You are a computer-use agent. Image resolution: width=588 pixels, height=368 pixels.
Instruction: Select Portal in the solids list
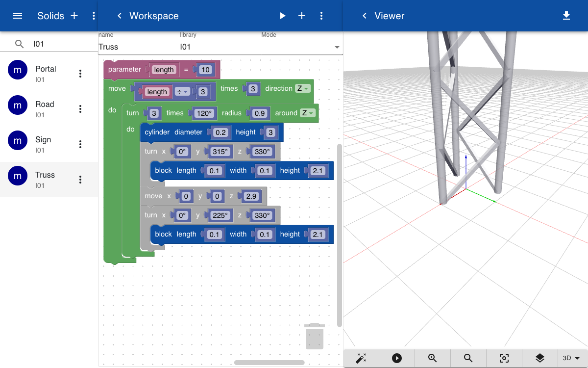point(49,74)
